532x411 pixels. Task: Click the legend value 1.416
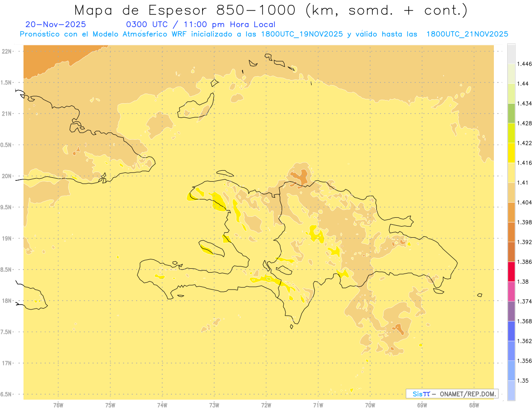[x=524, y=163]
